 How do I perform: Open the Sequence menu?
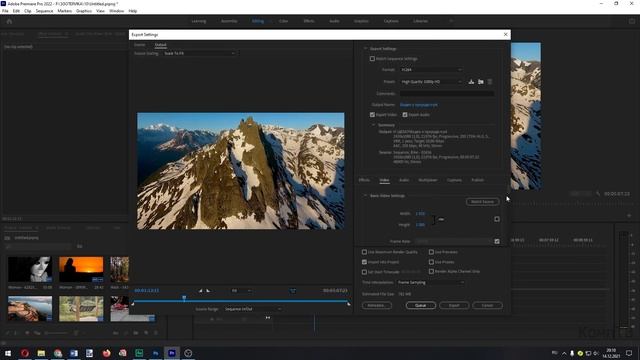tap(44, 11)
